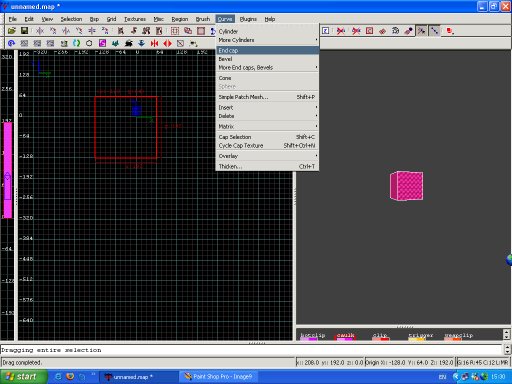
Task: Select Thicken... menu entry
Action: [x=267, y=166]
